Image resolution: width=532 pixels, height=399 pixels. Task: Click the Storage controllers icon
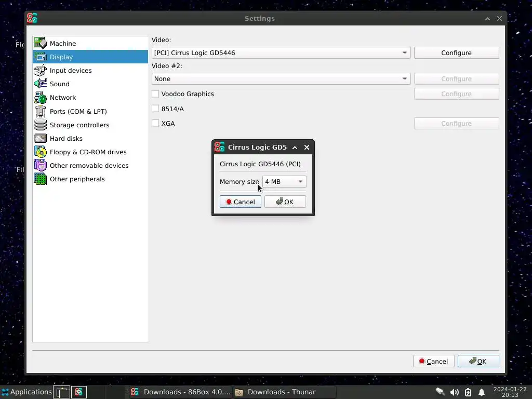[x=41, y=125]
